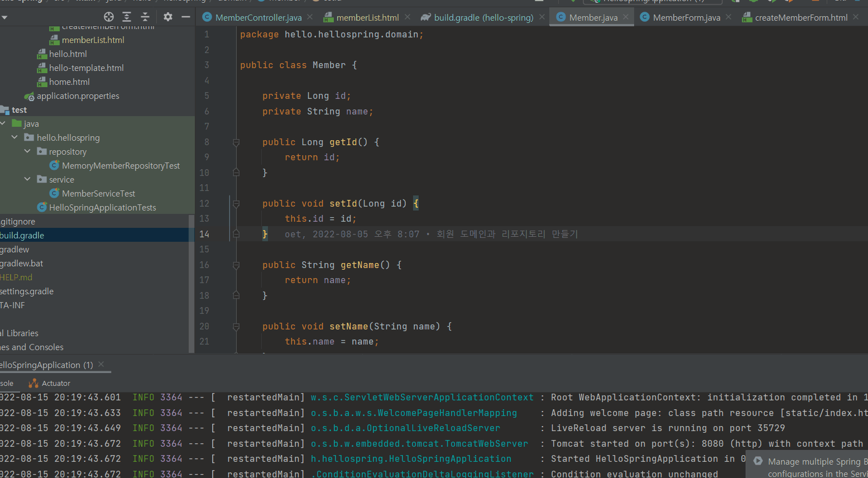Click WelcomePageHandlerMapping logger link
The width and height of the screenshot is (868, 478).
click(x=414, y=413)
